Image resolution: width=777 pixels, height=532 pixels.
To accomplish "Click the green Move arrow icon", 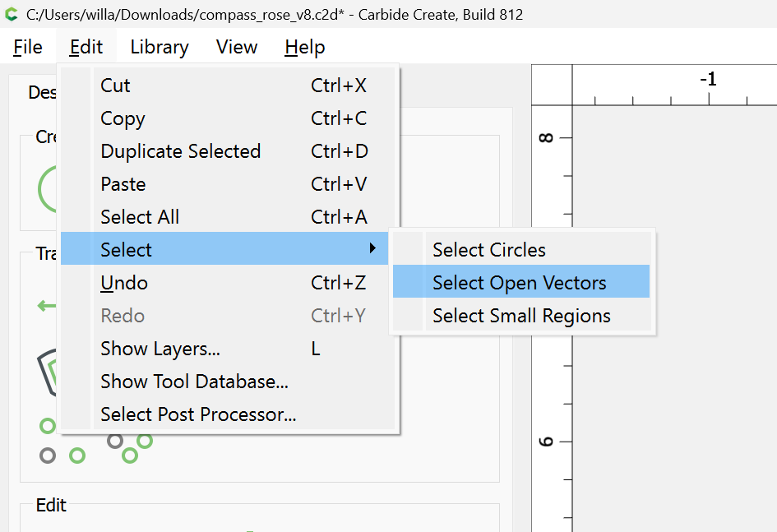I will (46, 306).
